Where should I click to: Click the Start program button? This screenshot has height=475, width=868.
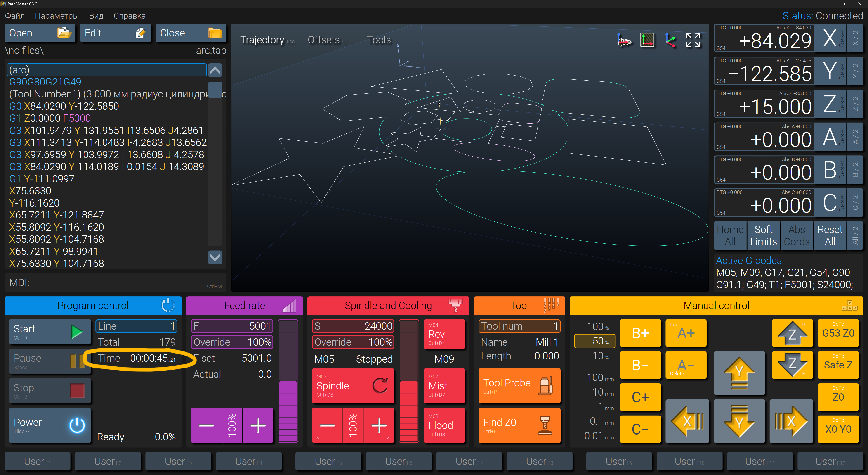[x=50, y=332]
